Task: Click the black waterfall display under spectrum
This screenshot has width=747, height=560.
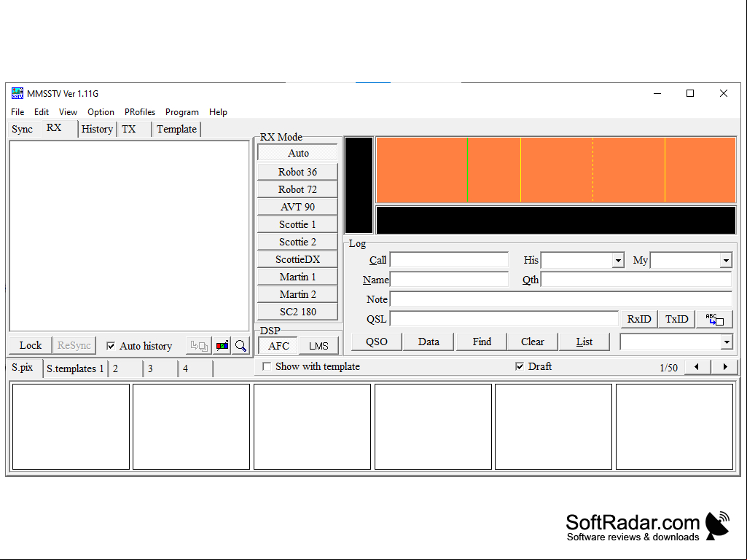Action: 556,220
